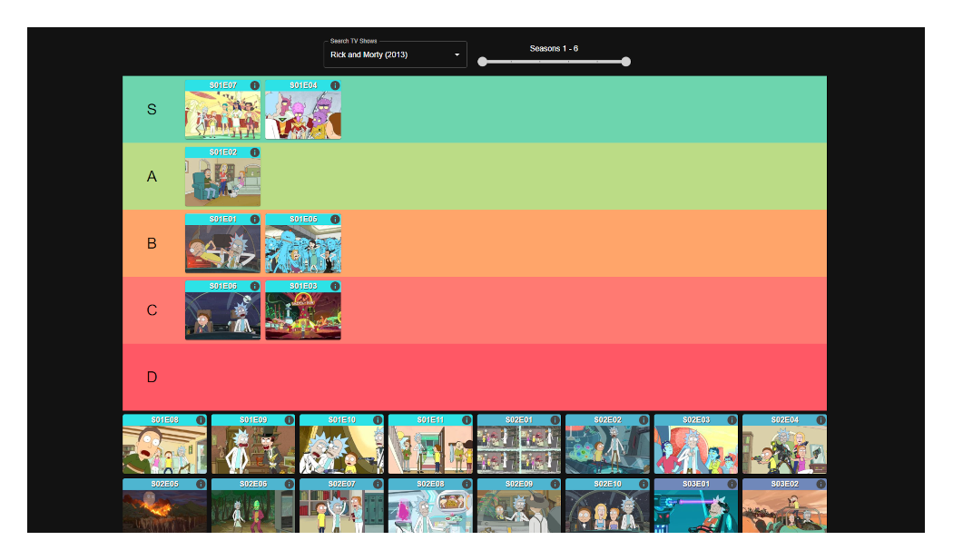The image size is (953, 560).
Task: Click the info icon on S01E07
Action: point(254,85)
